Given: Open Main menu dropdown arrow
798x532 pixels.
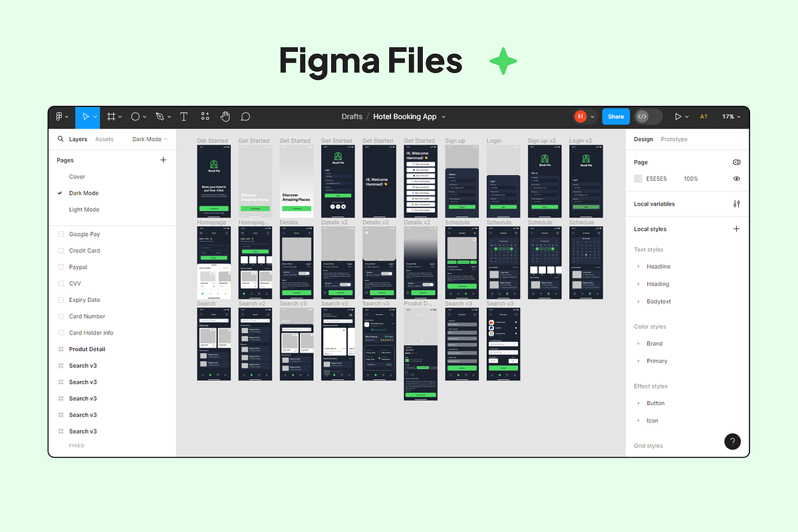Looking at the screenshot, I should click(x=67, y=117).
